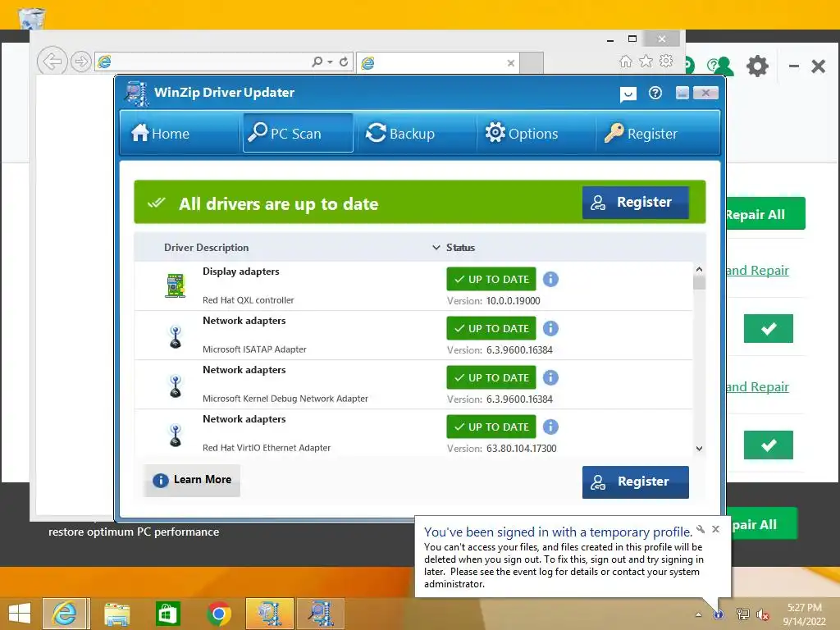Open a new tab in Internet Explorer

pos(532,62)
